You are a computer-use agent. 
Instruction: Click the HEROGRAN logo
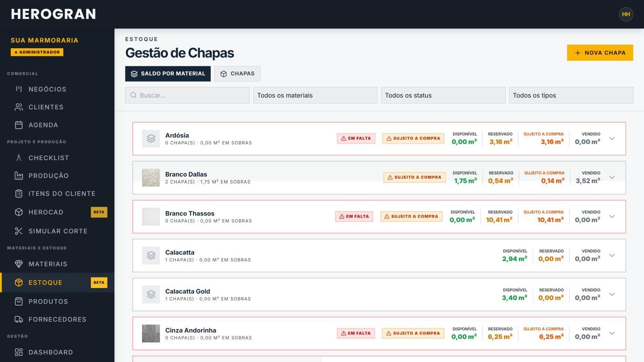[x=54, y=14]
